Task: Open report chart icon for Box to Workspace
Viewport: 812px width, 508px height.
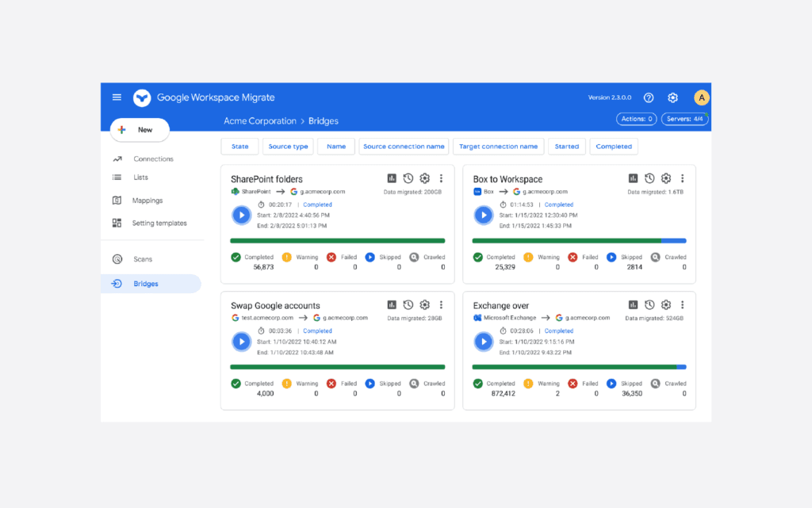Action: click(x=633, y=178)
